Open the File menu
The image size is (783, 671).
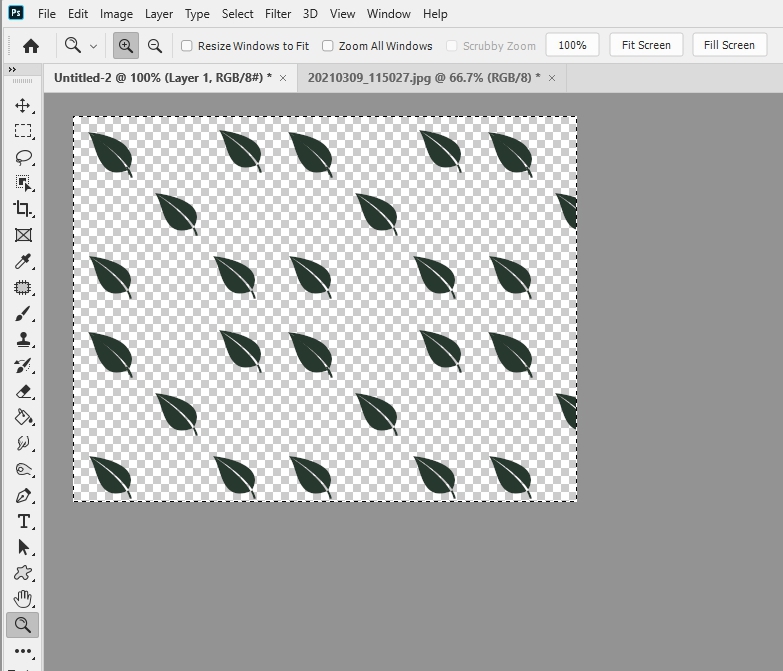[x=47, y=14]
